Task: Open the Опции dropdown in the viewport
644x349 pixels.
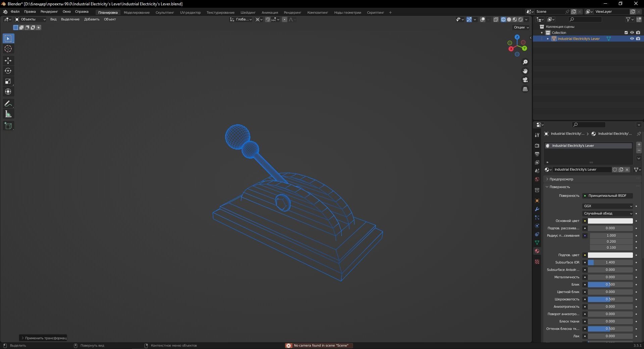Action: pos(521,27)
